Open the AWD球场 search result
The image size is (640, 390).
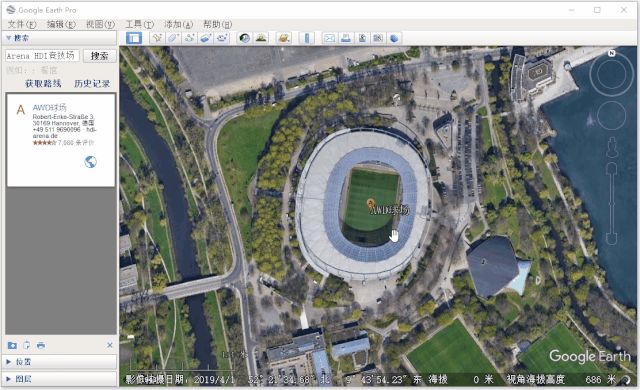pos(49,108)
